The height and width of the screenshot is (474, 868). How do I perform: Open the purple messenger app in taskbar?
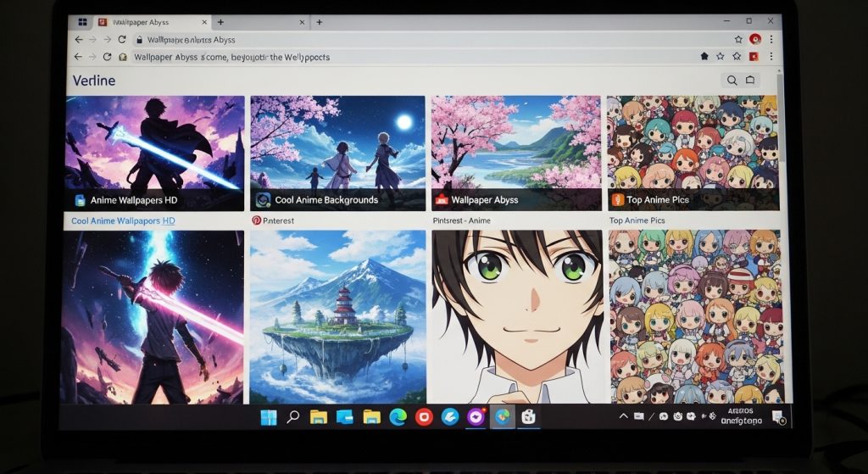click(x=476, y=417)
